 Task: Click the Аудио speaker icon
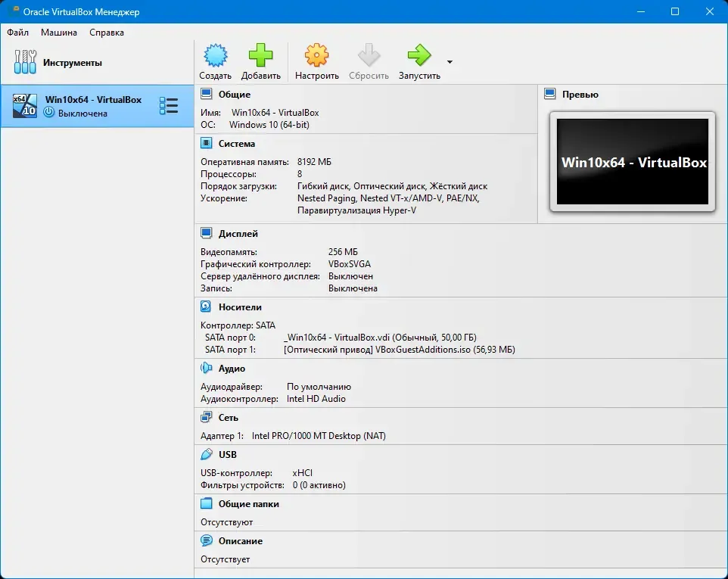[x=206, y=368]
